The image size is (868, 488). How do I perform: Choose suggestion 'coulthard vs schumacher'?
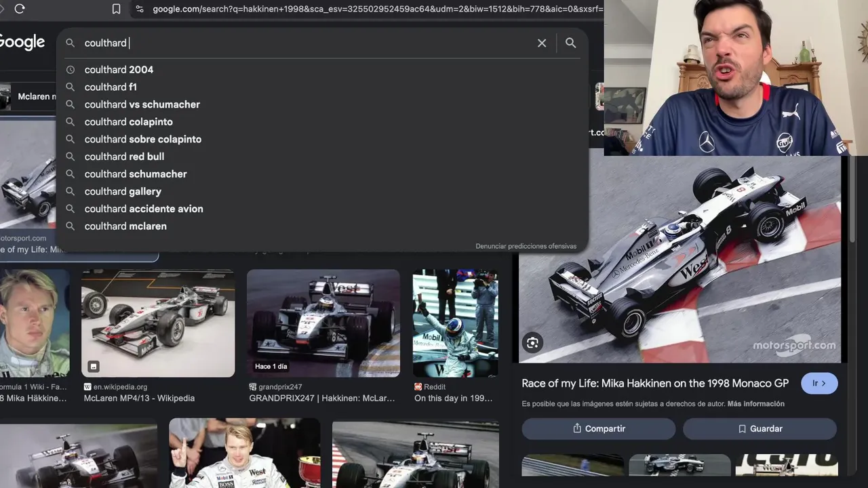click(x=322, y=104)
